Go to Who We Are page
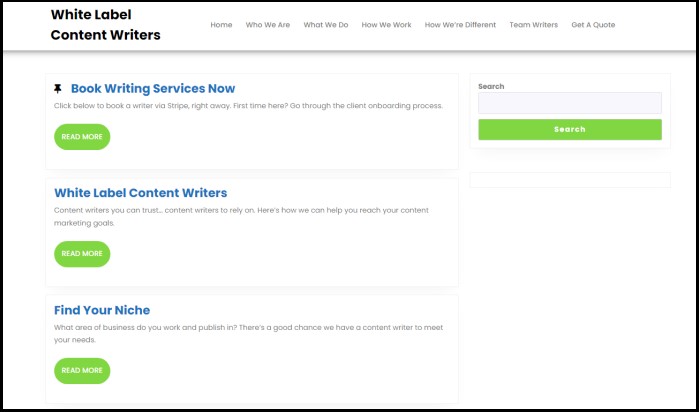 pyautogui.click(x=267, y=25)
